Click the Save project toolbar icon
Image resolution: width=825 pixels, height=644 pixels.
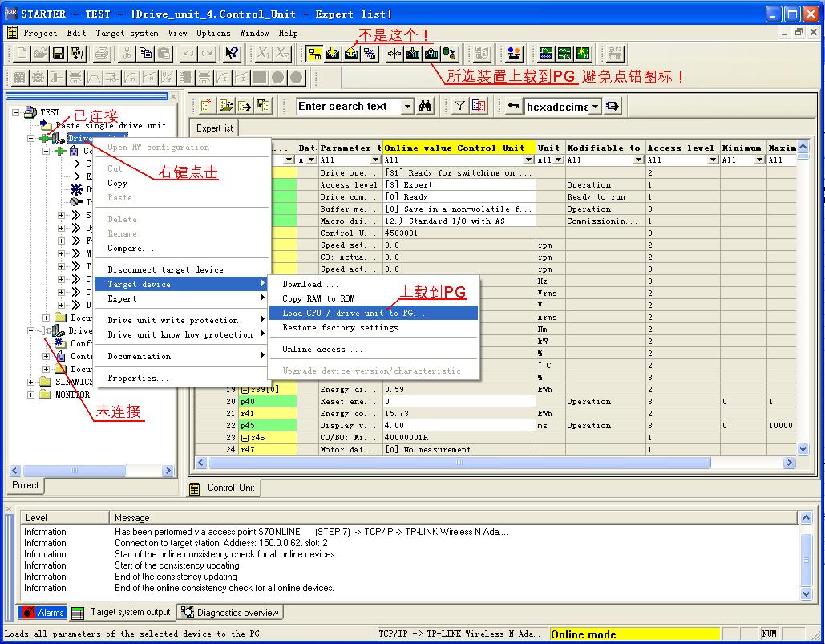(x=59, y=53)
